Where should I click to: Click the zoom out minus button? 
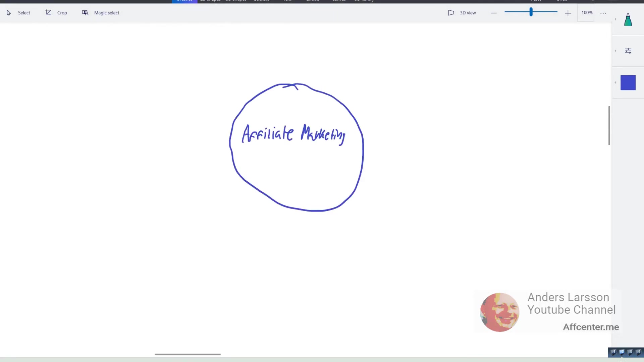pyautogui.click(x=494, y=13)
